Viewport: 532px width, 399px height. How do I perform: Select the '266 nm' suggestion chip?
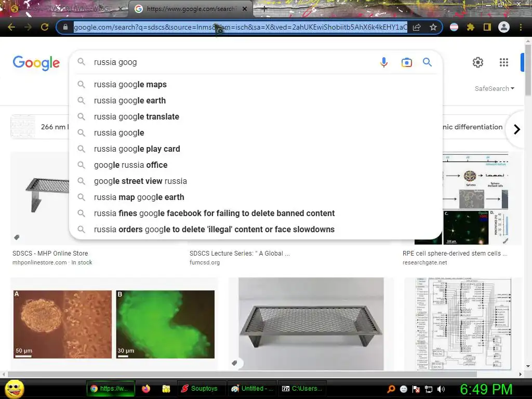click(39, 127)
